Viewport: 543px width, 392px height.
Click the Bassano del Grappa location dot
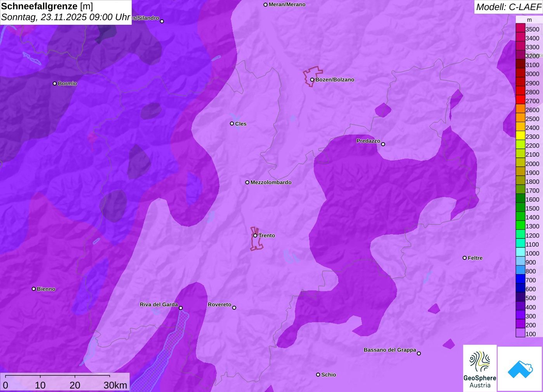point(418,353)
